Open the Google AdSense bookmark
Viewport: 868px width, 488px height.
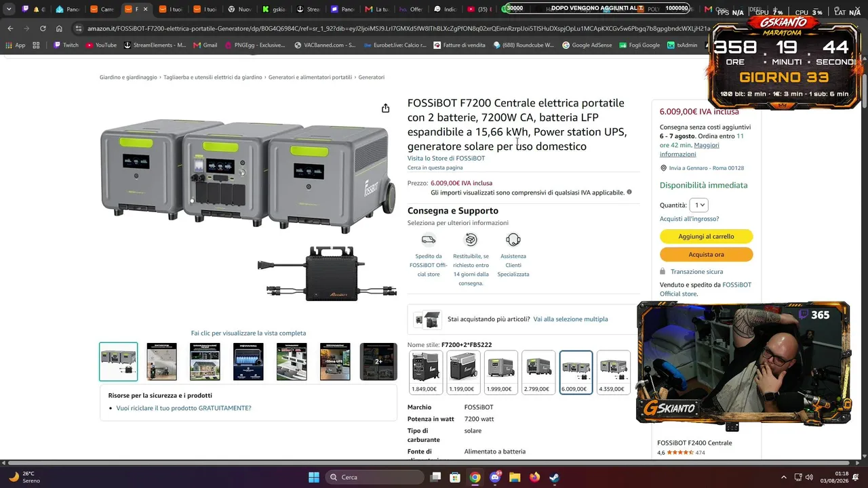(587, 45)
